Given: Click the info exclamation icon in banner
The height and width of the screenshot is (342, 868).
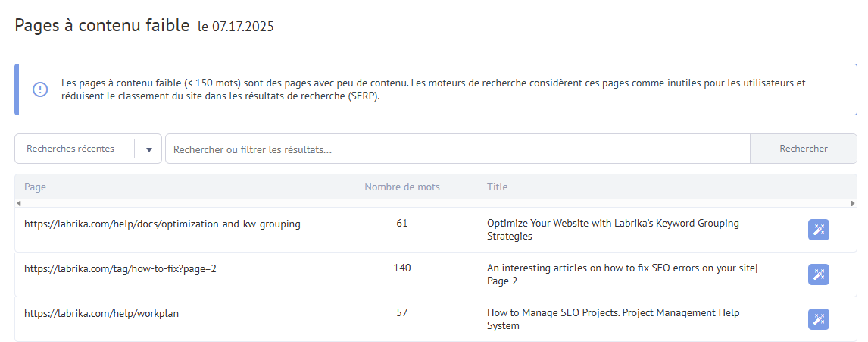Looking at the screenshot, I should 40,89.
